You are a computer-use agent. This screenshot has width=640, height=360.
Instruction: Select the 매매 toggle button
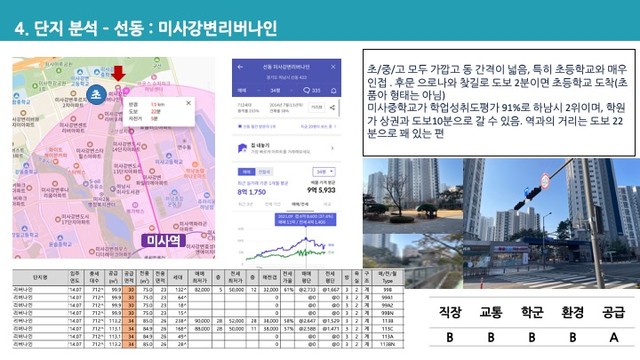point(247,172)
